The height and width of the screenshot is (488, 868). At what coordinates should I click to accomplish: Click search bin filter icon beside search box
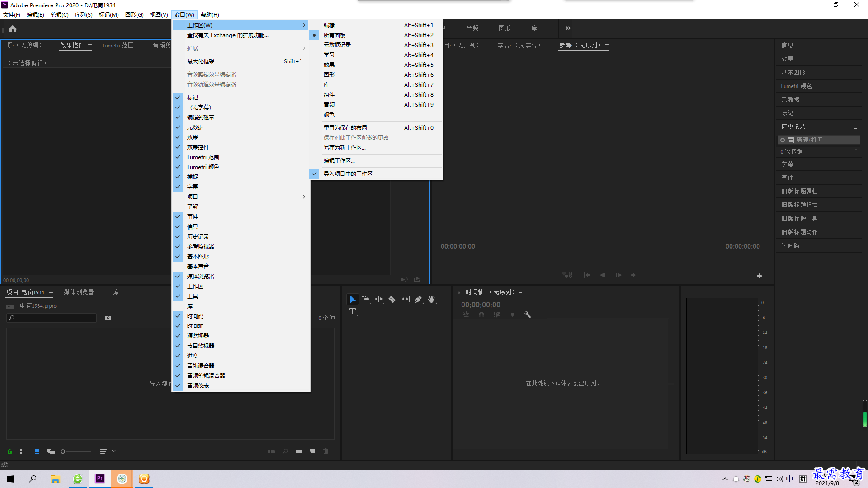108,318
